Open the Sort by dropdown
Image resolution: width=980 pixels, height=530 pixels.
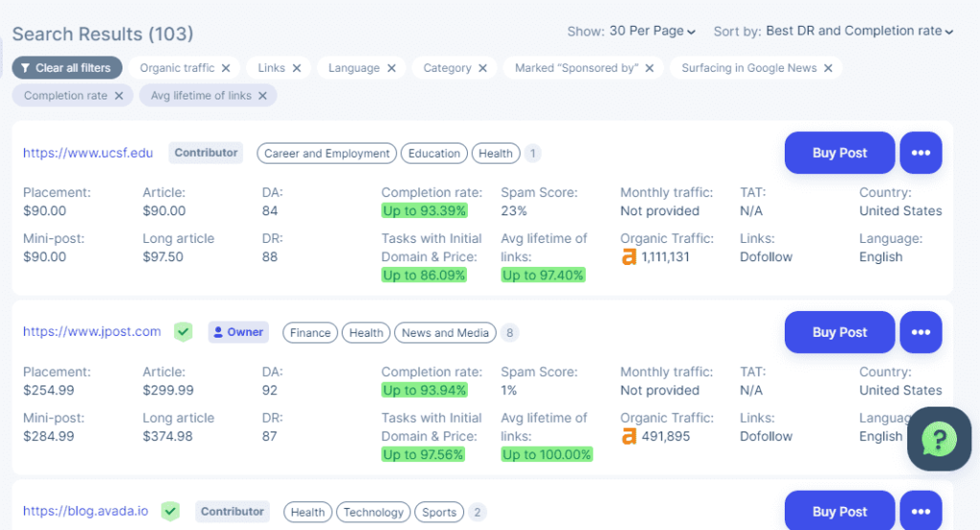tap(859, 32)
